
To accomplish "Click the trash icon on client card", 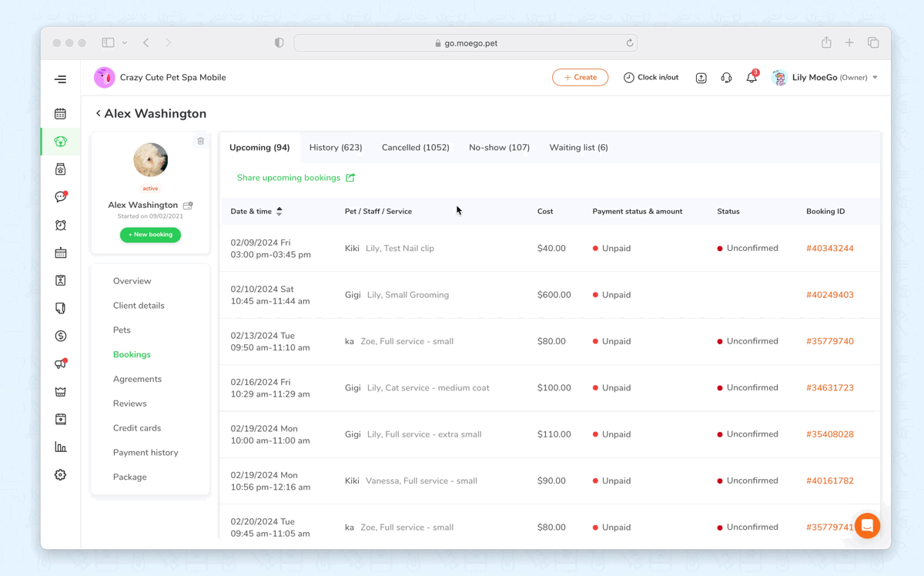I will (x=201, y=141).
